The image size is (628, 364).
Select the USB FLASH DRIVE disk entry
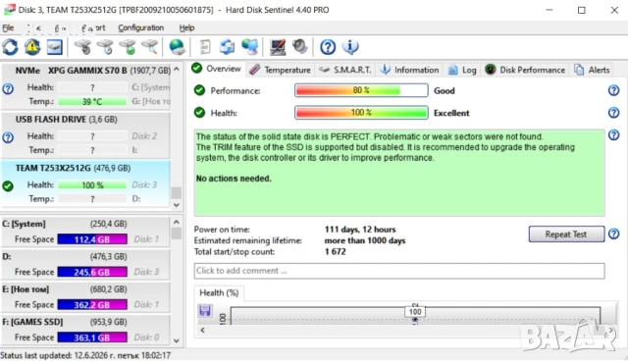tap(85, 134)
